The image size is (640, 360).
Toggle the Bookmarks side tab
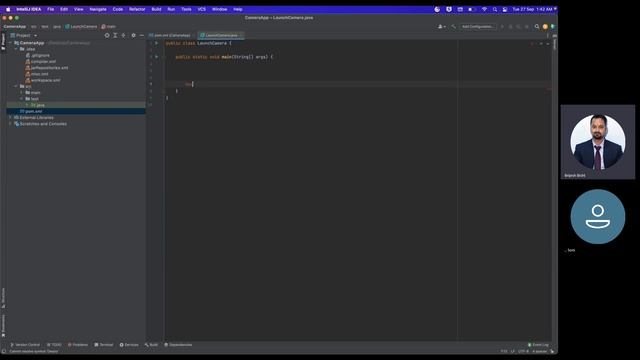tap(3, 325)
